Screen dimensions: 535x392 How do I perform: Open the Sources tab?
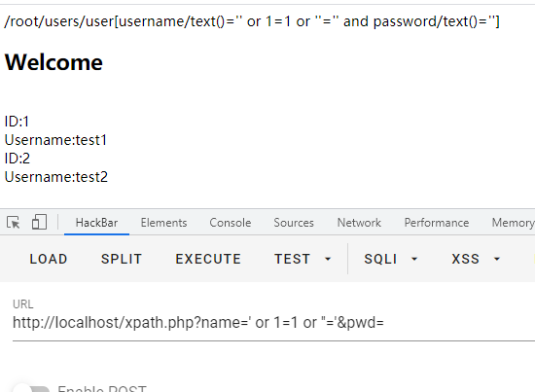point(294,223)
